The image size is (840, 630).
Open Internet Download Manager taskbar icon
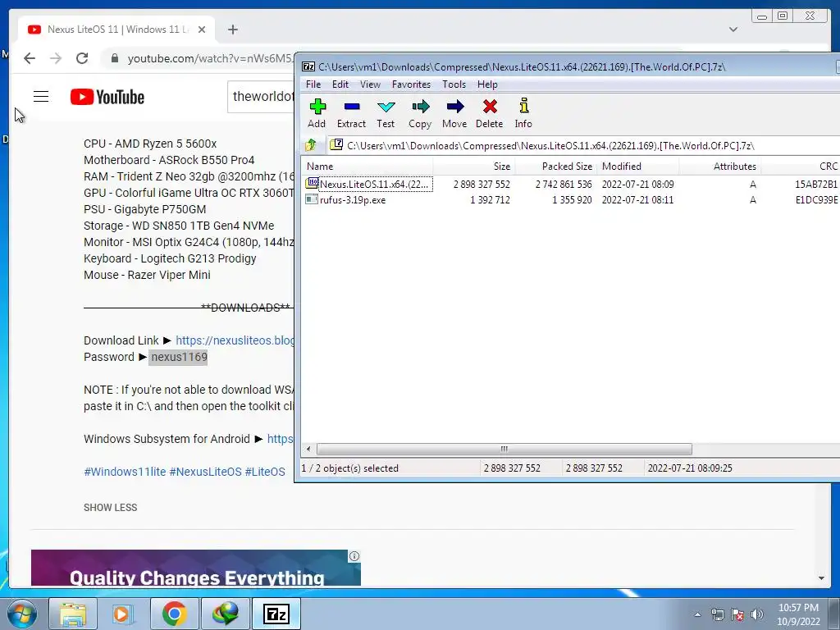click(x=226, y=614)
